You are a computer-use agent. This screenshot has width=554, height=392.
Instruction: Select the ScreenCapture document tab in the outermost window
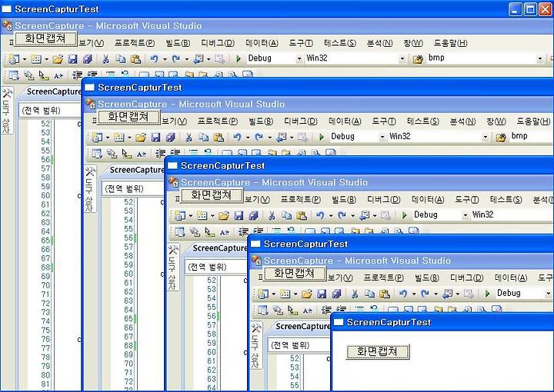tap(52, 91)
